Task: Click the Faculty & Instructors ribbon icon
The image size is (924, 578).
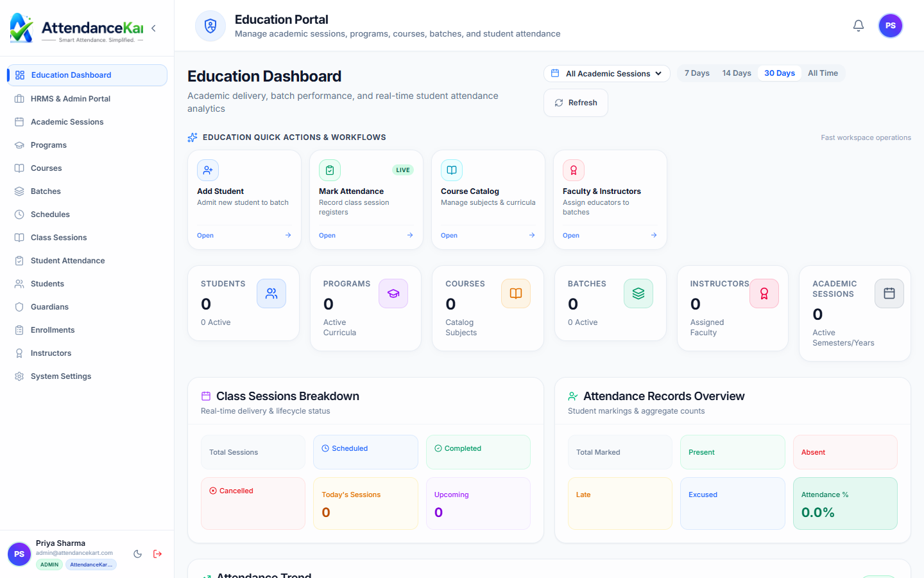Action: coord(574,170)
